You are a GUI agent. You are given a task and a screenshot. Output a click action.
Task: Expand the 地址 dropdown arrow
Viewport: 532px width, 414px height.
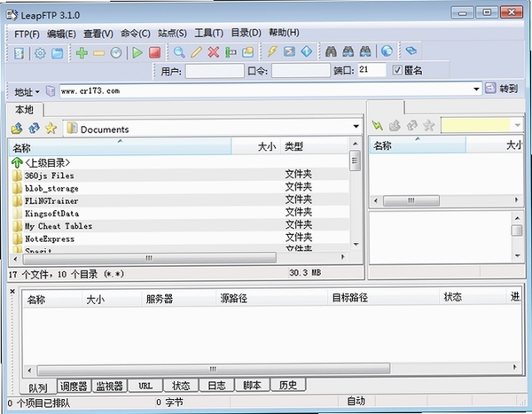tap(37, 91)
